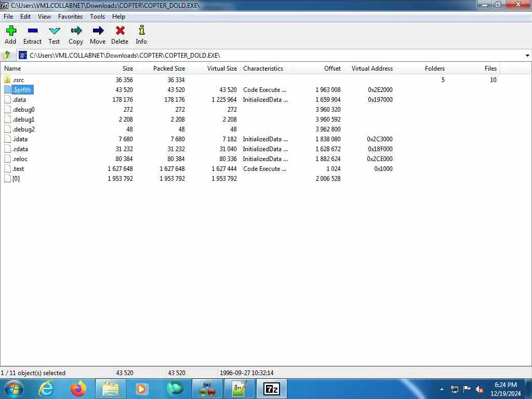Click the Add toolbar icon
The width and height of the screenshot is (532, 399).
click(x=10, y=31)
